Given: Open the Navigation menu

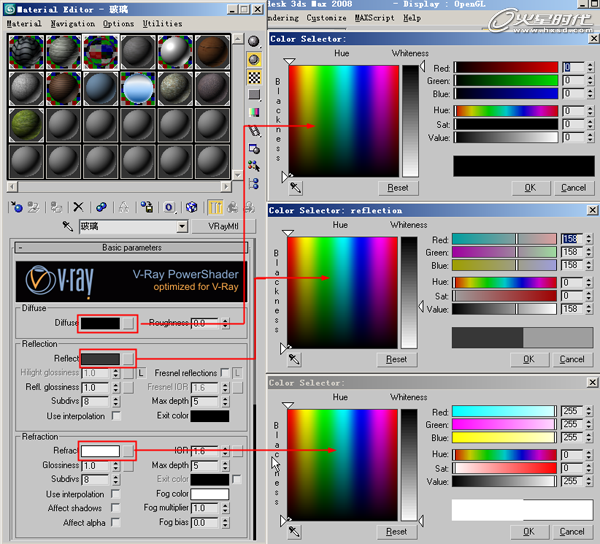Looking at the screenshot, I should [x=72, y=23].
